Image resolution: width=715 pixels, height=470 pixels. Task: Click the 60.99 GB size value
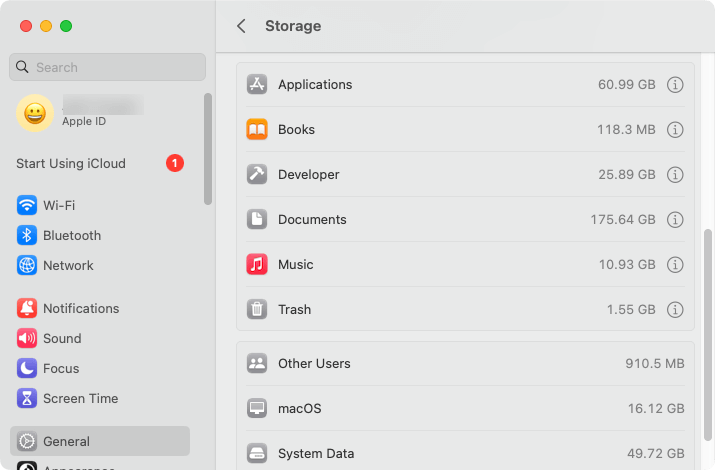(627, 84)
